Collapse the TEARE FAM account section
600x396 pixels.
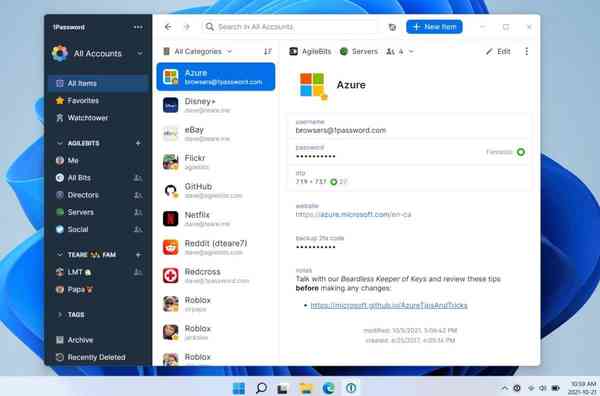[59, 254]
